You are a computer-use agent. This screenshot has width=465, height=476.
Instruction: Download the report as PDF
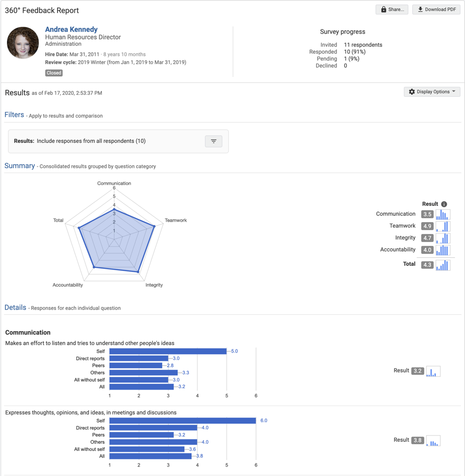[436, 9]
